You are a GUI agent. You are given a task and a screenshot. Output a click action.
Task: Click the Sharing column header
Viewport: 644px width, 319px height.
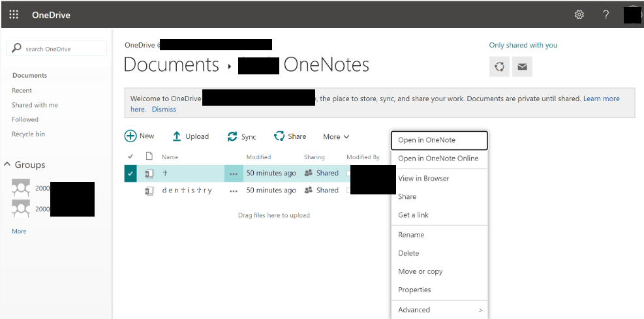pyautogui.click(x=314, y=157)
